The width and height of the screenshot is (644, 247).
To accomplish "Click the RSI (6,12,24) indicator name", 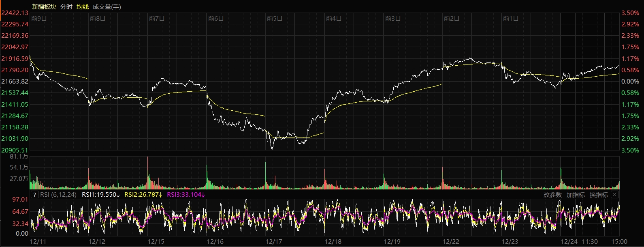I will click(58, 195).
